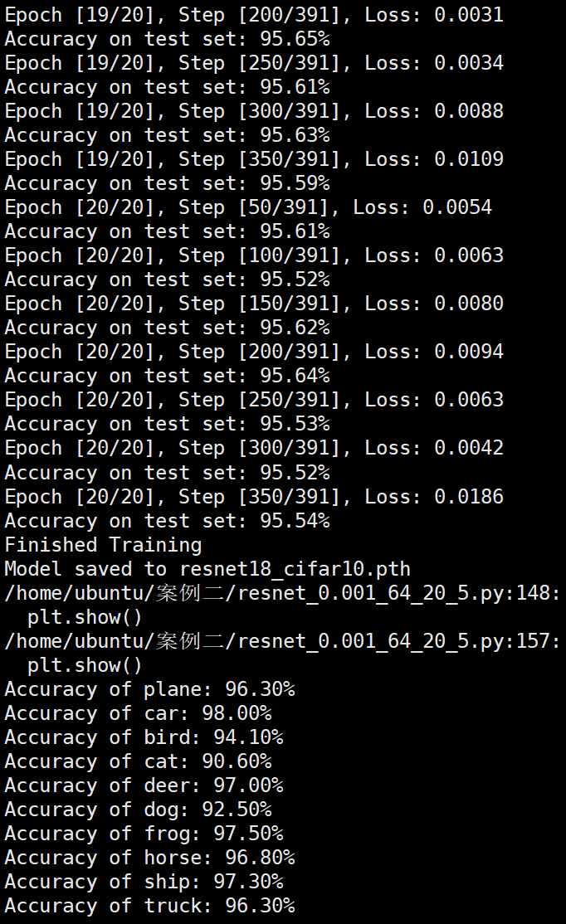Screen dimensions: 566x924
Task: Click the 'Accuracy of horse: 96.80%' line
Action: click(149, 858)
